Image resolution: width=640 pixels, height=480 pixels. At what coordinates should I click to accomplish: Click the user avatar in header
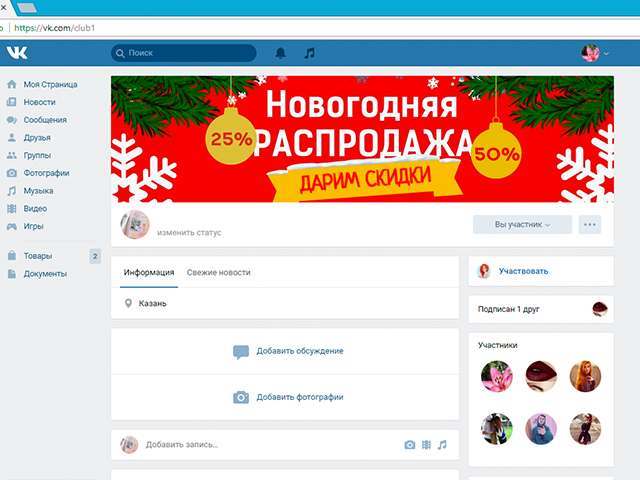(x=590, y=53)
